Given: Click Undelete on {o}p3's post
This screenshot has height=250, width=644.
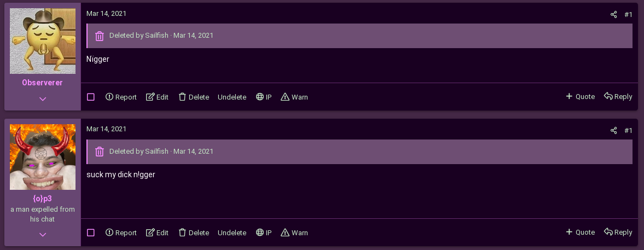Looking at the screenshot, I should [x=232, y=232].
